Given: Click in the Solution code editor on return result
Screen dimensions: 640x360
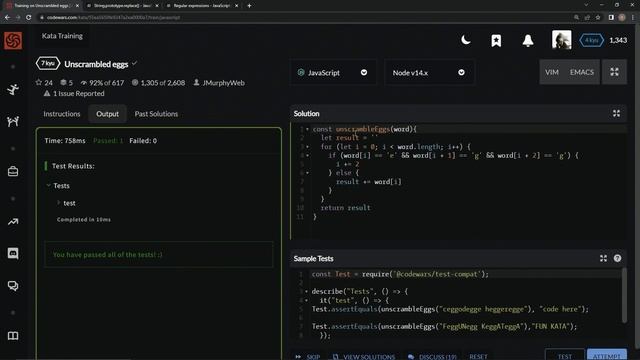Looking at the screenshot, I should (x=345, y=208).
